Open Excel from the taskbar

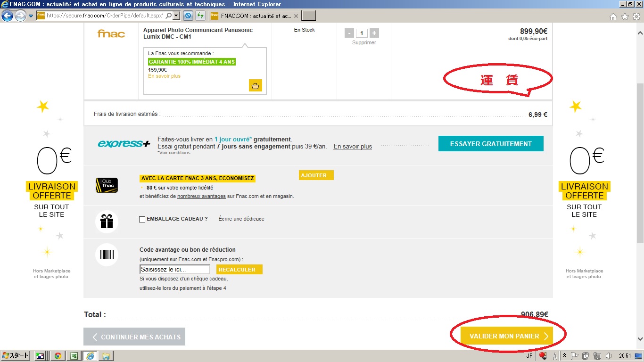coord(73,356)
